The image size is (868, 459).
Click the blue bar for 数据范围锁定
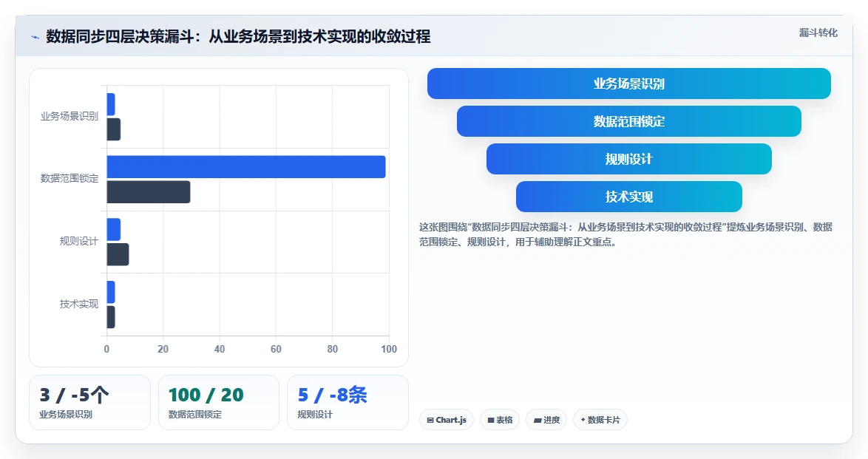pos(245,166)
